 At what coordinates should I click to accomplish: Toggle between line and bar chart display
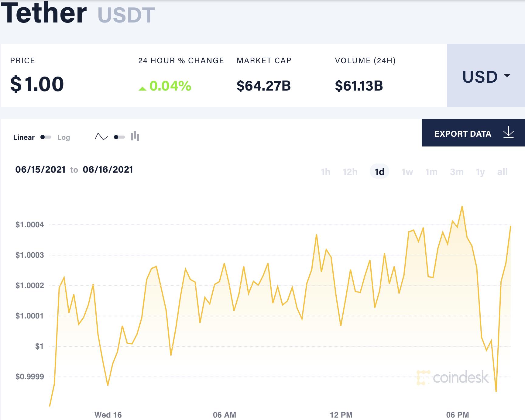pyautogui.click(x=118, y=137)
